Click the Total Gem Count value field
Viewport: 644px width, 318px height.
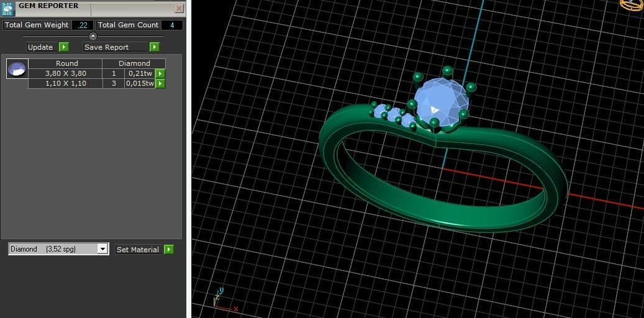[x=171, y=25]
